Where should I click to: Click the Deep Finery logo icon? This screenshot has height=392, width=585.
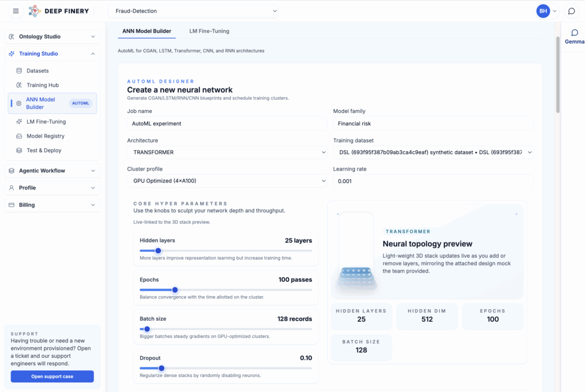point(35,11)
